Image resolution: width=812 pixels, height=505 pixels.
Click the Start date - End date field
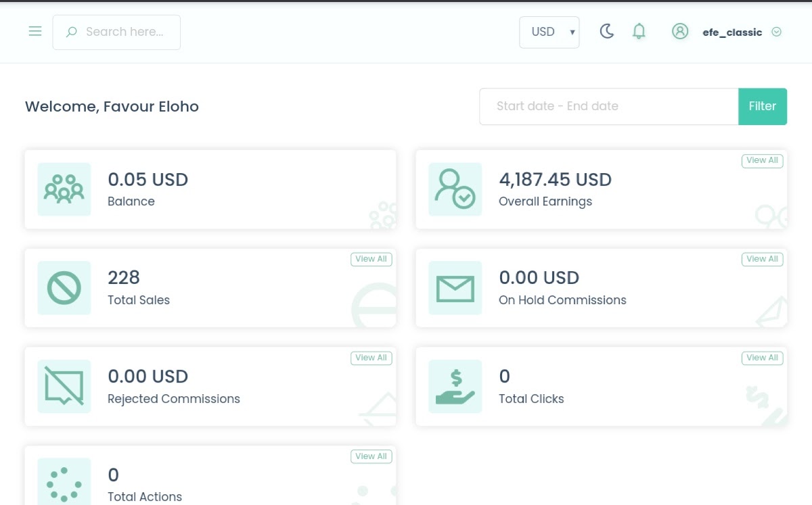(x=608, y=107)
